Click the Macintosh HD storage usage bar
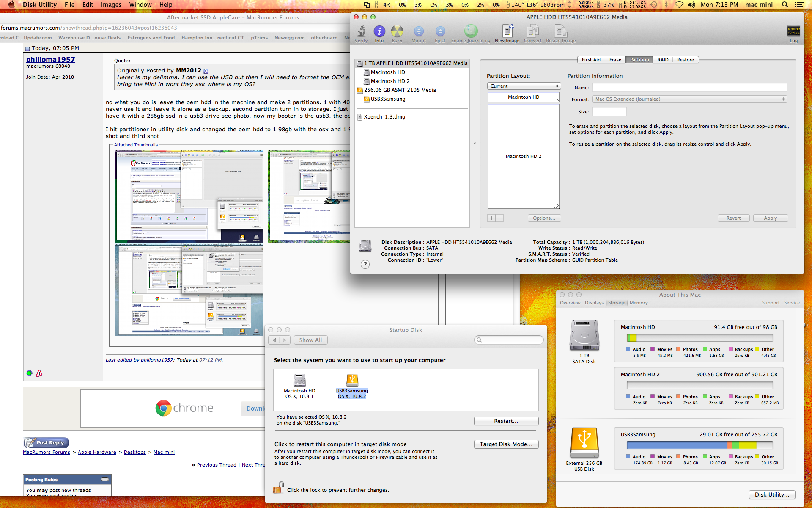The image size is (812, 508). 700,338
